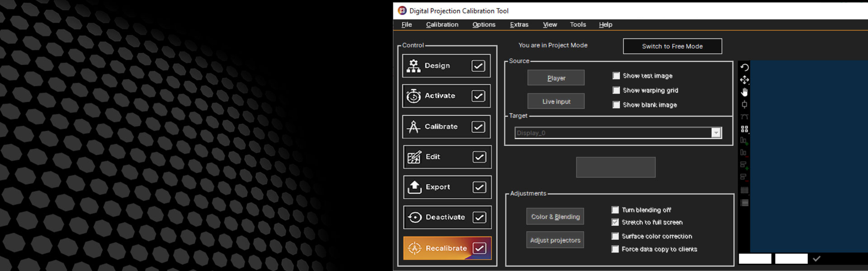The width and height of the screenshot is (868, 271).
Task: Click the dense grid display icon
Action: [x=744, y=190]
